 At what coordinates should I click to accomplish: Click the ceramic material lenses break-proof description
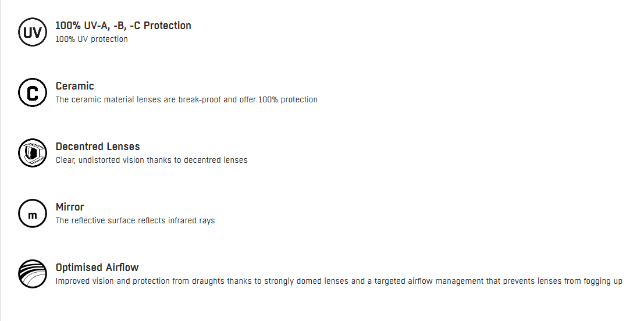(187, 99)
